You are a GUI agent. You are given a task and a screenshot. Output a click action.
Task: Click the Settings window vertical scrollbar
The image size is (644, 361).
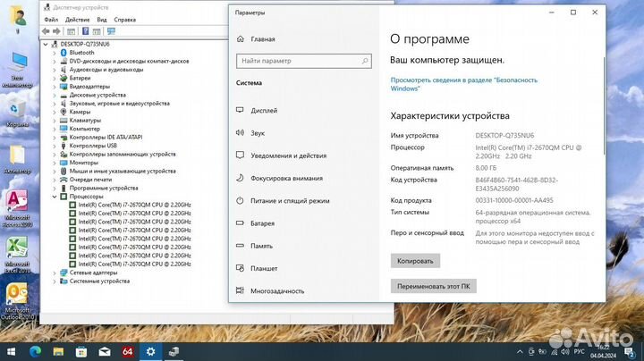(x=604, y=105)
